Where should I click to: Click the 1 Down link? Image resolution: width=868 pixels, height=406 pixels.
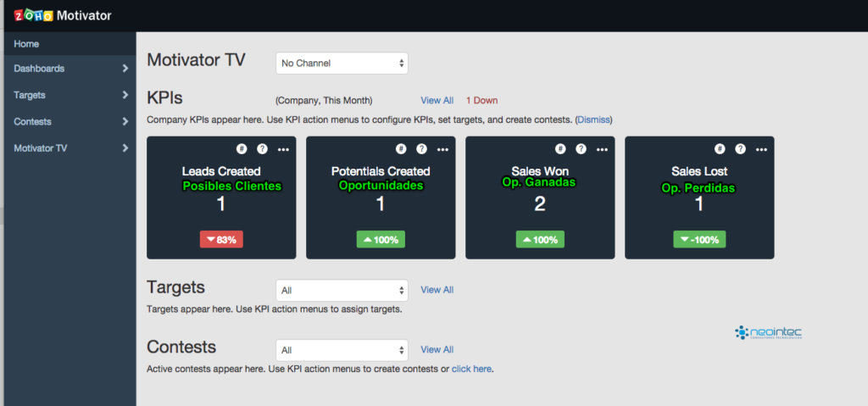[481, 101]
